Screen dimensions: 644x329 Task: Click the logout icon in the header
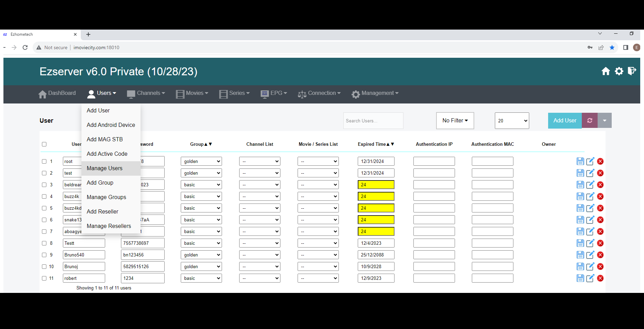coord(632,71)
